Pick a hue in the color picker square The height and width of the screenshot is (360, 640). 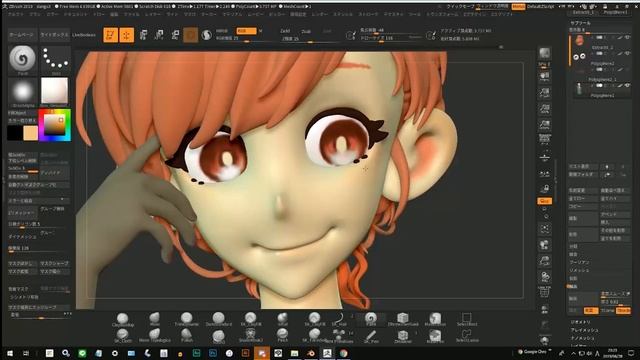click(55, 125)
